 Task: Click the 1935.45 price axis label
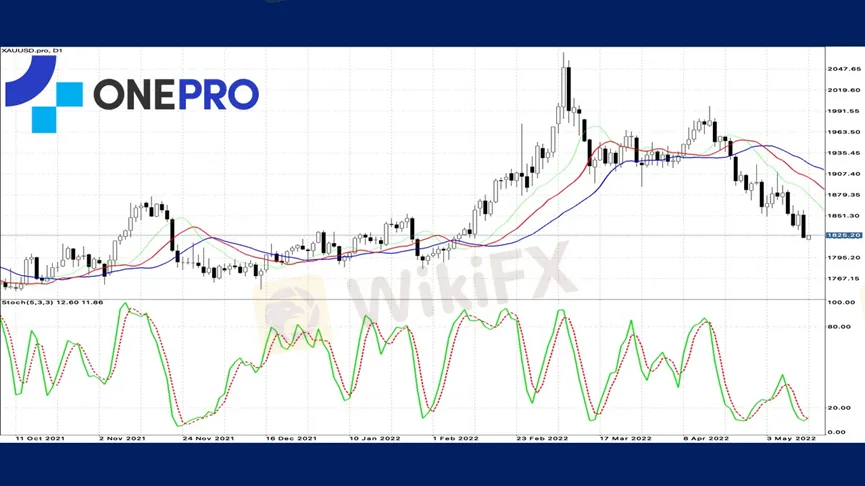(844, 153)
